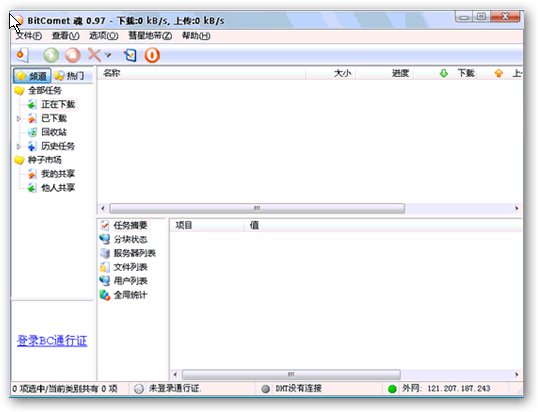
Task: Open 服务器列表 detail panel
Action: tap(135, 253)
